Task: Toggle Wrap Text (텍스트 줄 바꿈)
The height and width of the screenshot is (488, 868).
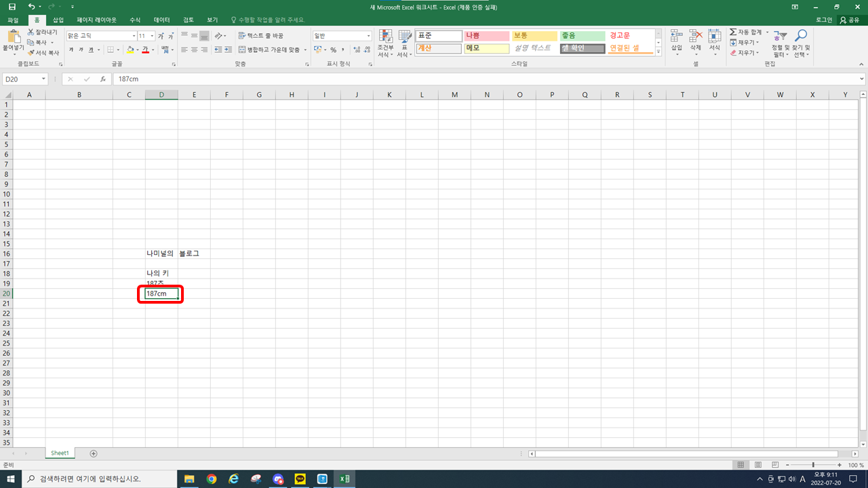Action: coord(261,36)
